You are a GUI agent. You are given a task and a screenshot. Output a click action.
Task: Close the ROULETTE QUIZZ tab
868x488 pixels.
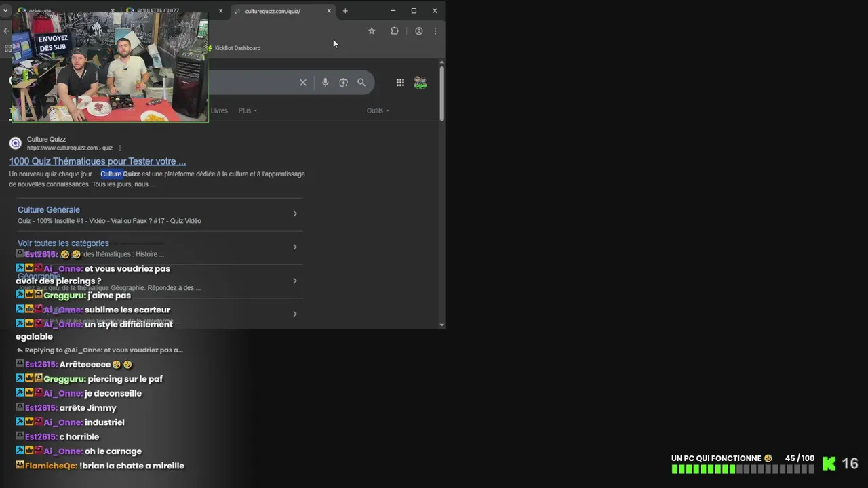coord(220,11)
